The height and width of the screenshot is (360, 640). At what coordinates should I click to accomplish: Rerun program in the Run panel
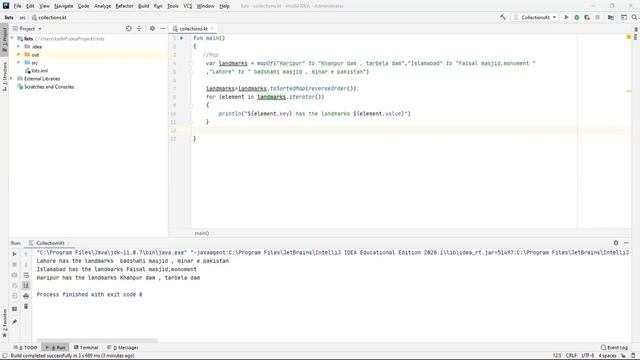click(14, 254)
